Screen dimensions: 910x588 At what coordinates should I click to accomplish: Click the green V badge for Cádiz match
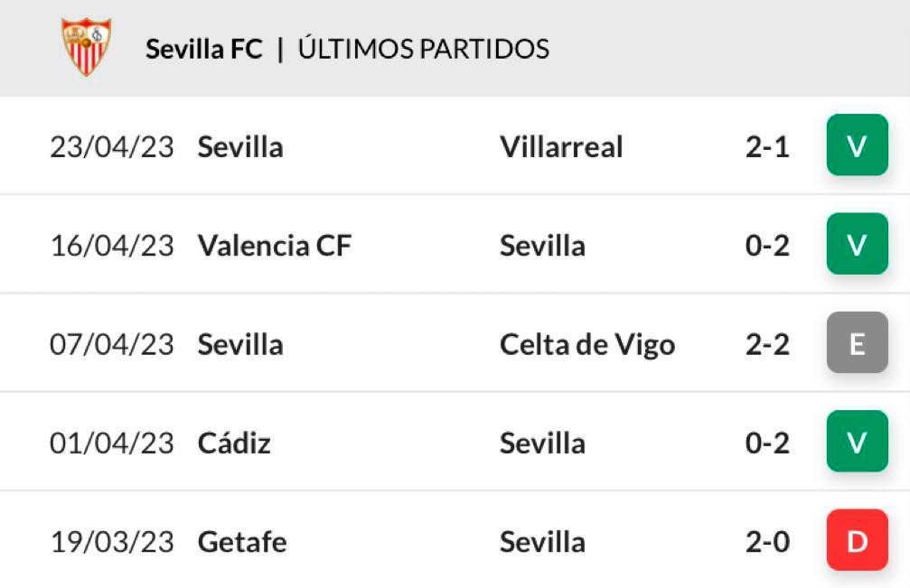(x=858, y=442)
